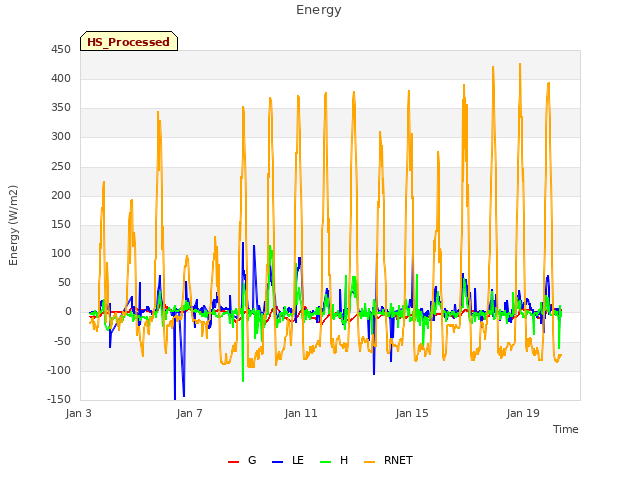Screen dimensions: 640x480
Task: Click the Jan 3 x-axis label
Action: (x=78, y=413)
